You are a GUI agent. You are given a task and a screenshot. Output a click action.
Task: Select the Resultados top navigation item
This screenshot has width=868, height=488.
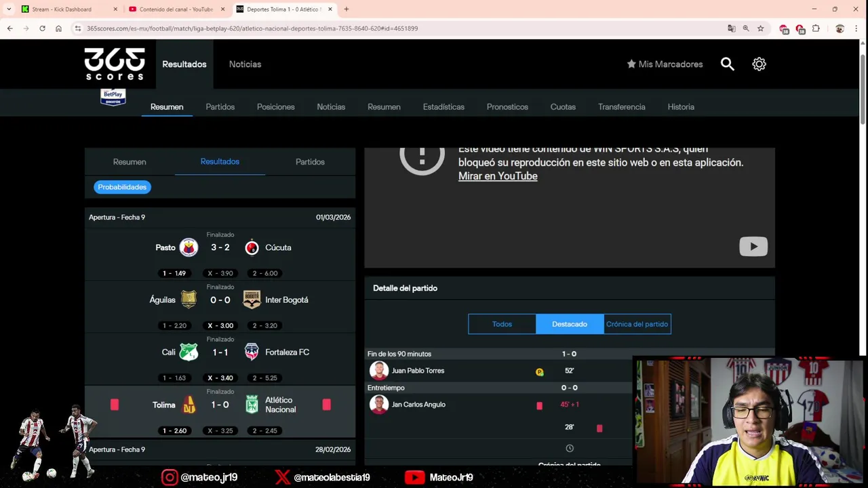184,64
